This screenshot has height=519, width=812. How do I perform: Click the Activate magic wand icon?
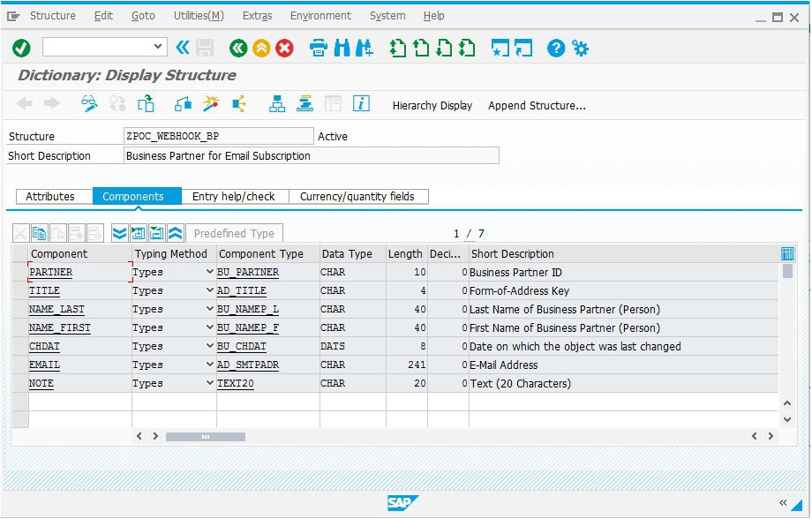[211, 103]
